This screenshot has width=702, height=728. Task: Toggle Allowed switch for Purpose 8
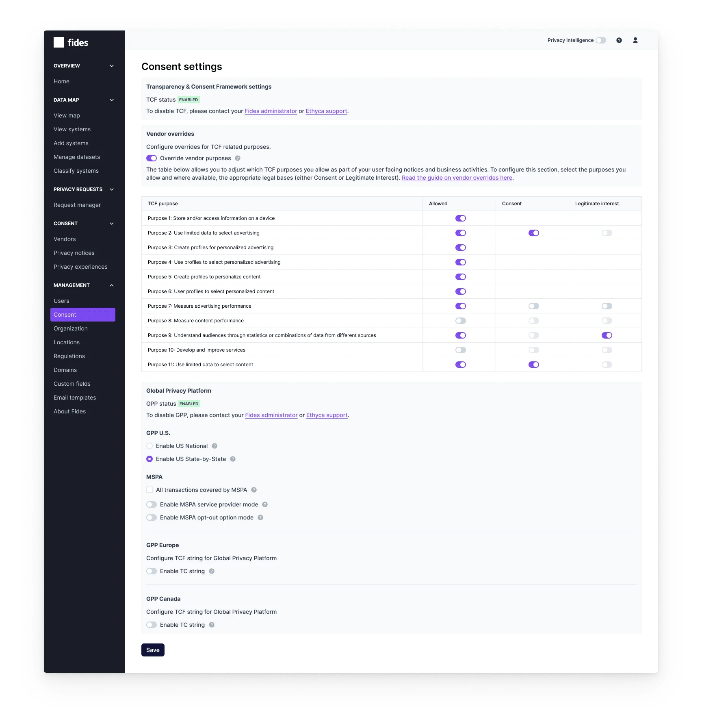pyautogui.click(x=460, y=321)
